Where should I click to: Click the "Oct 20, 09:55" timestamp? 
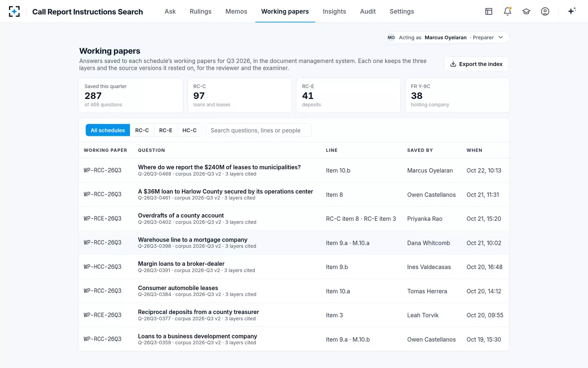[x=485, y=315]
